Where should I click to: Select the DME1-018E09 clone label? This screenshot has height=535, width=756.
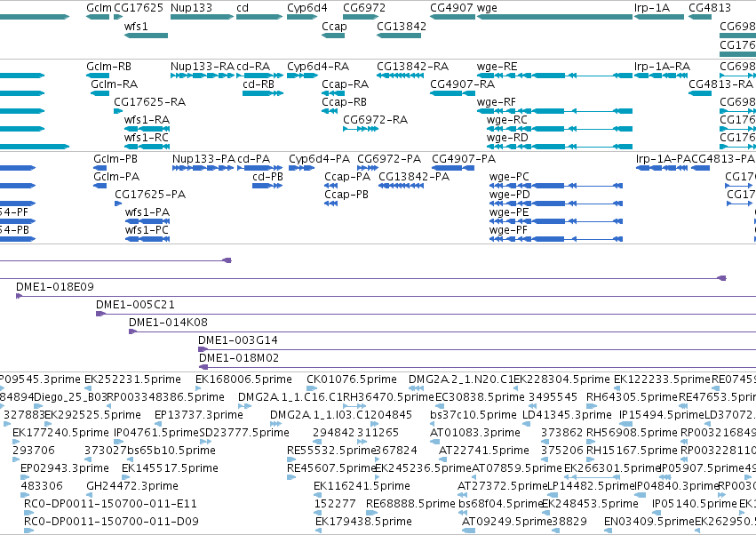coord(54,287)
